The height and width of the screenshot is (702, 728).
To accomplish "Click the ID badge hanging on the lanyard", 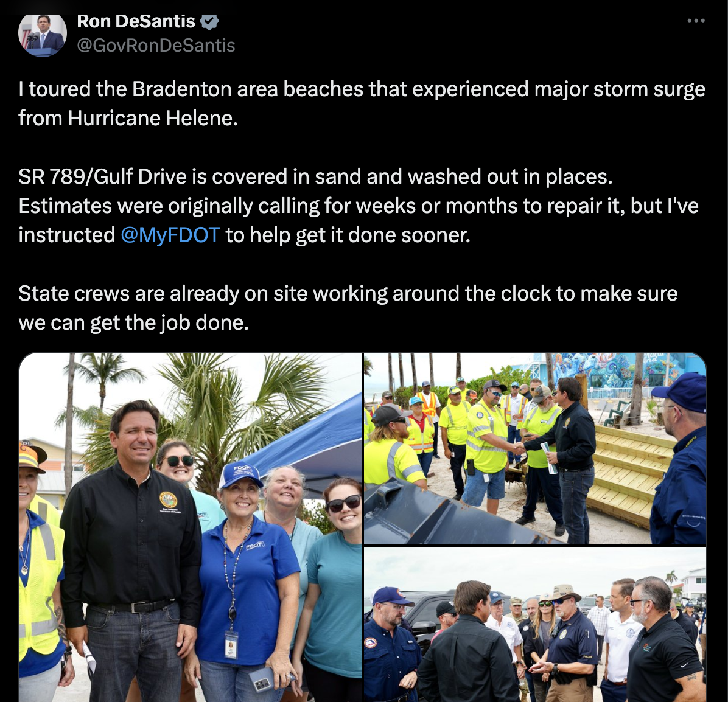I will pyautogui.click(x=231, y=644).
